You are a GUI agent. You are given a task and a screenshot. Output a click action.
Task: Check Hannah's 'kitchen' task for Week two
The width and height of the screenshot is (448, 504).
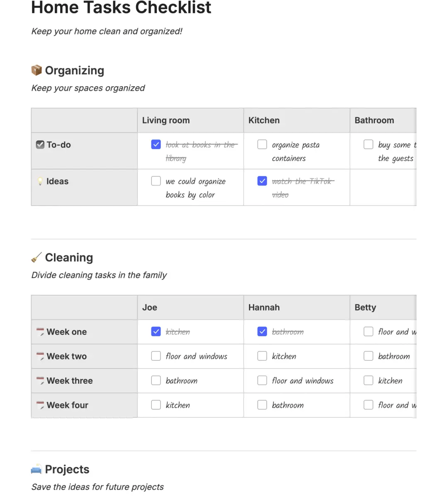[262, 356]
